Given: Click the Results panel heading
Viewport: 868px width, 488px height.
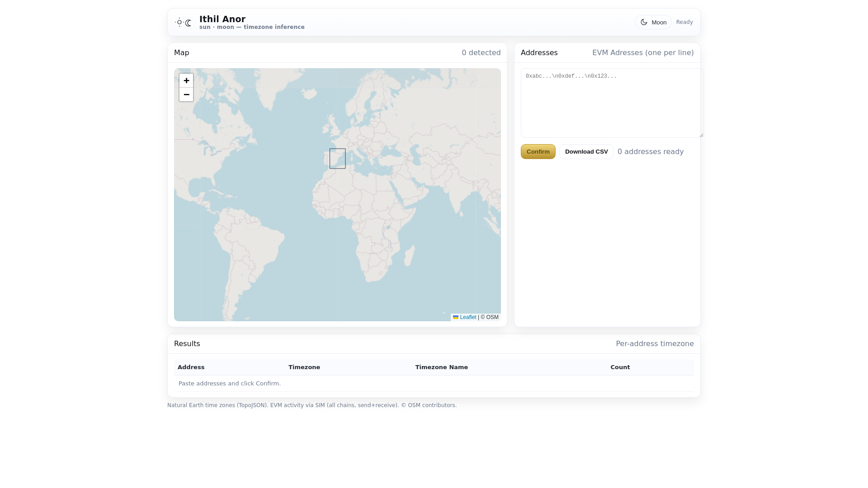Looking at the screenshot, I should pos(187,344).
